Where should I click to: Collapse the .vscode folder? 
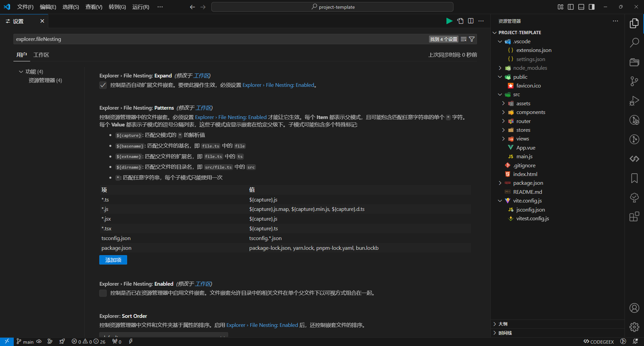500,42
